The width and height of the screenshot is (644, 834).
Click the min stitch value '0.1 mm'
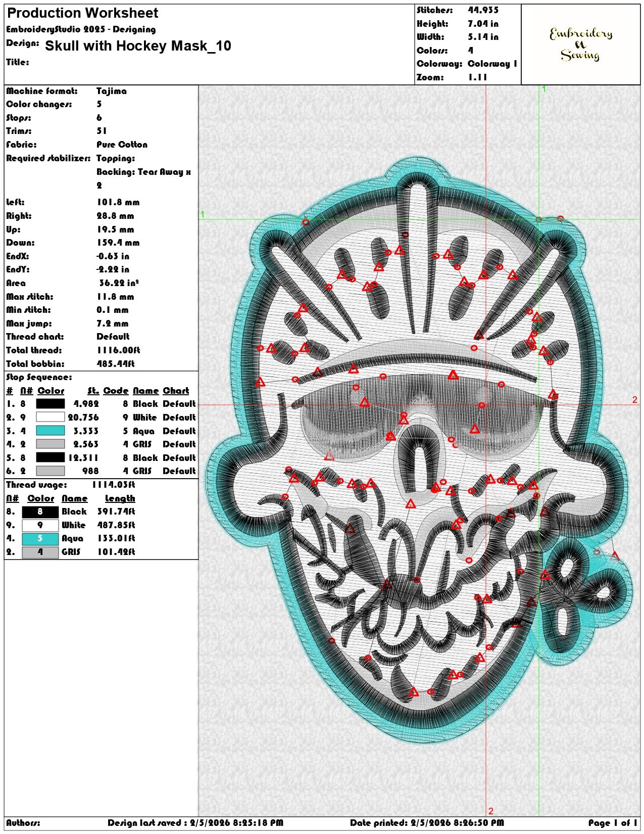pos(113,310)
